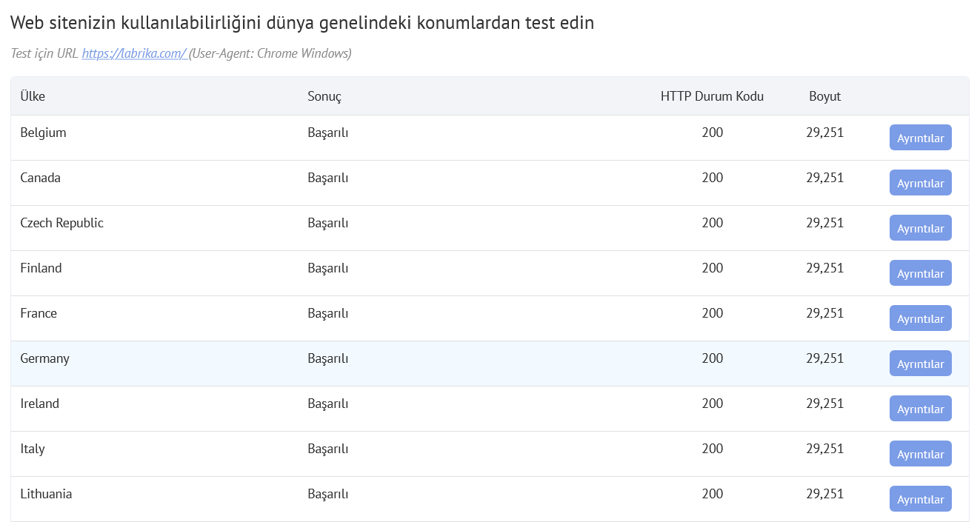This screenshot has width=980, height=522.
Task: Click the HTTP Durum Kodu header
Action: [x=713, y=96]
